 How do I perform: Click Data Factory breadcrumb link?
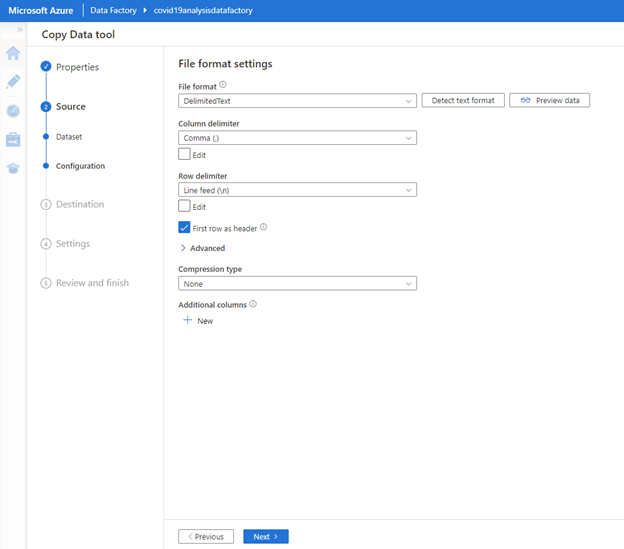coord(113,10)
